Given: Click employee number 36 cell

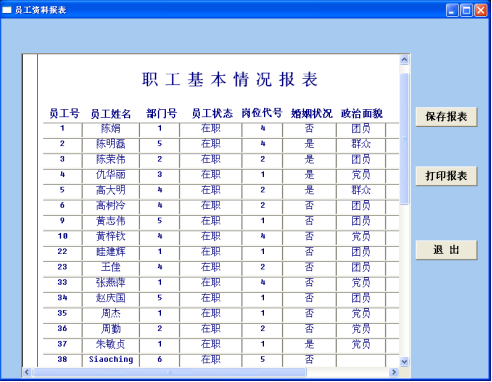Looking at the screenshot, I should (x=62, y=328).
